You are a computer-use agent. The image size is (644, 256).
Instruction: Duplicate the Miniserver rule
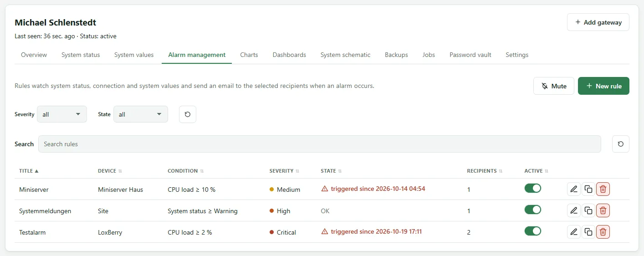(588, 189)
